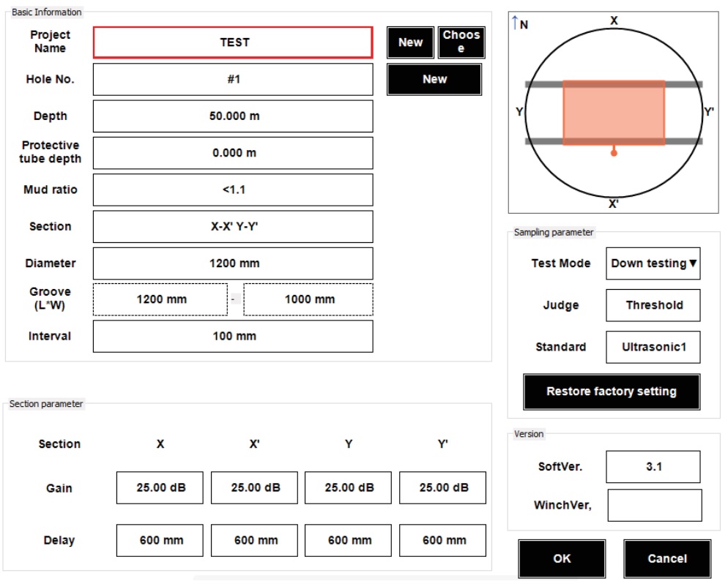The image size is (728, 584).
Task: Click the Groove (L*W) label
Action: click(x=50, y=299)
